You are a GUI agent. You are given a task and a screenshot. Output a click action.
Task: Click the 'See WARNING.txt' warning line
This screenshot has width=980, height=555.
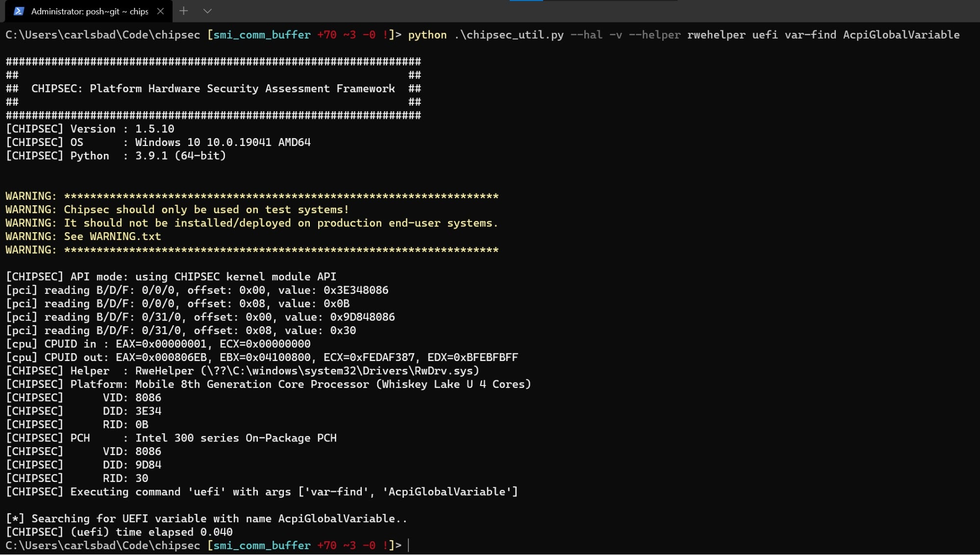click(112, 236)
